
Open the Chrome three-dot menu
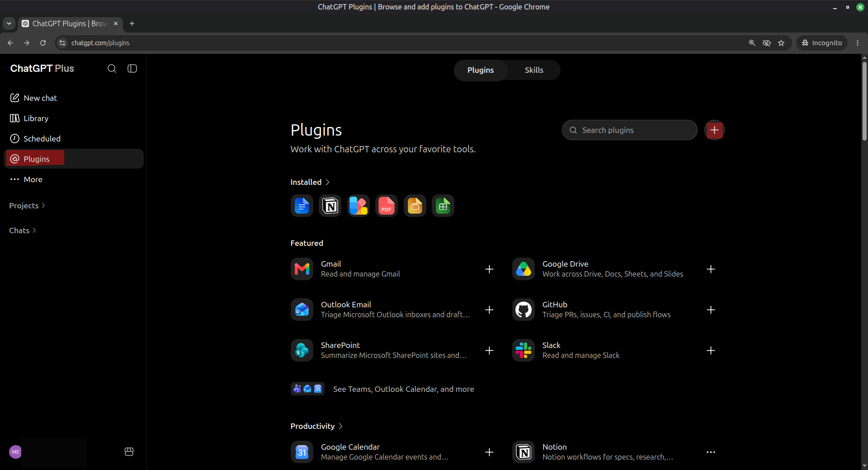(858, 43)
